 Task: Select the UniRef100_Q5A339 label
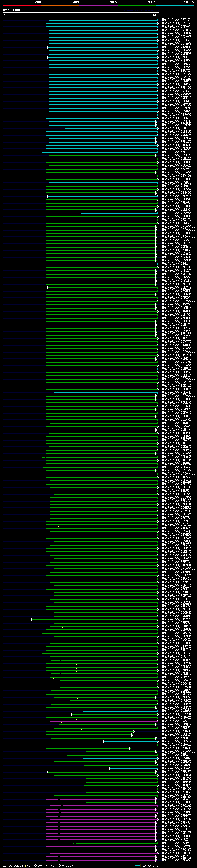[x=176, y=467]
